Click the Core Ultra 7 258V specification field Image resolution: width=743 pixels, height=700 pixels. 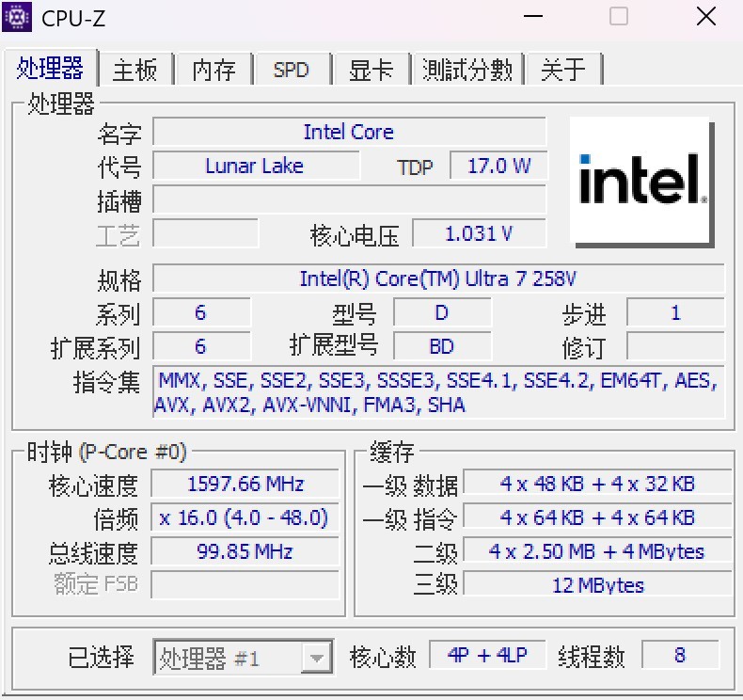point(438,278)
